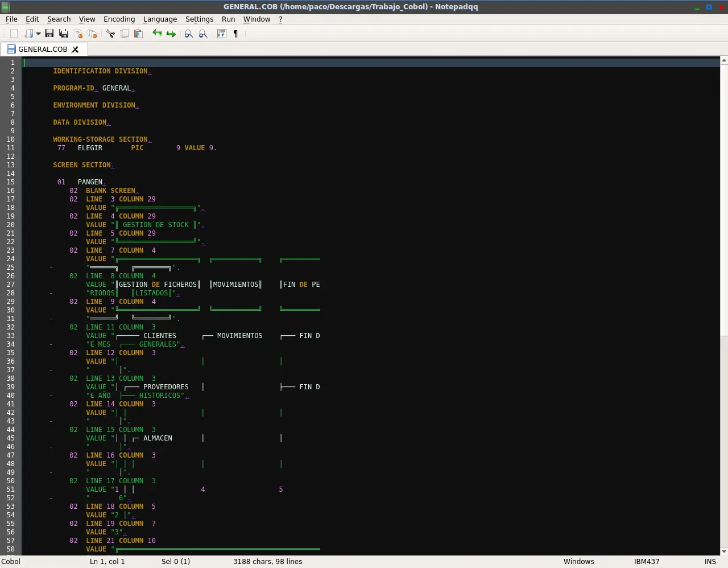Click the word PANGEN in line 15
This screenshot has width=728, height=568.
click(x=90, y=182)
